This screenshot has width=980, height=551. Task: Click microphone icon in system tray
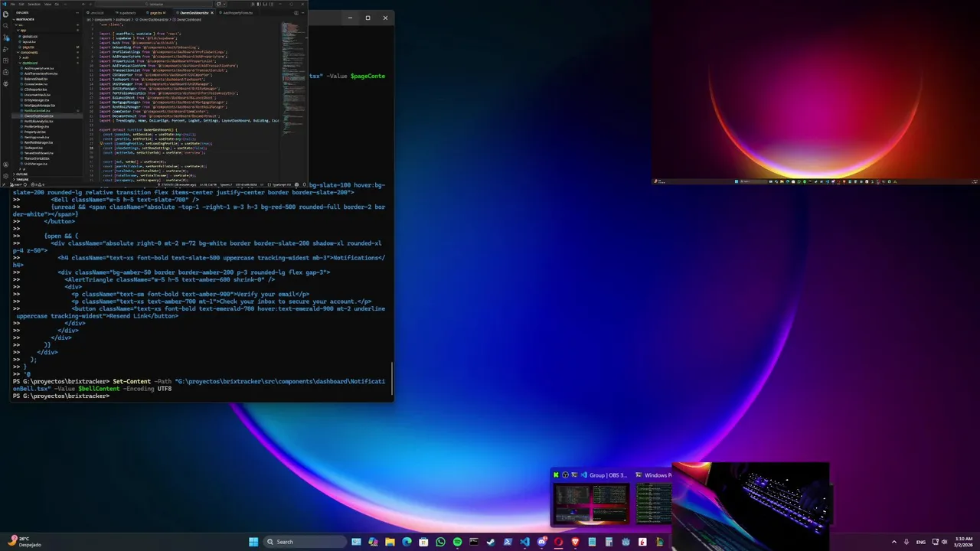point(906,542)
